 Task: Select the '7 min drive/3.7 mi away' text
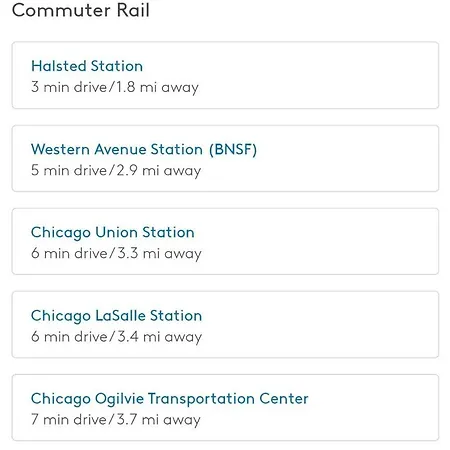pyautogui.click(x=116, y=419)
